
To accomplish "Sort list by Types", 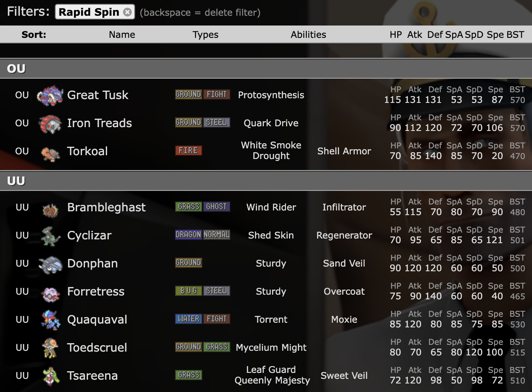I will pyautogui.click(x=205, y=35).
